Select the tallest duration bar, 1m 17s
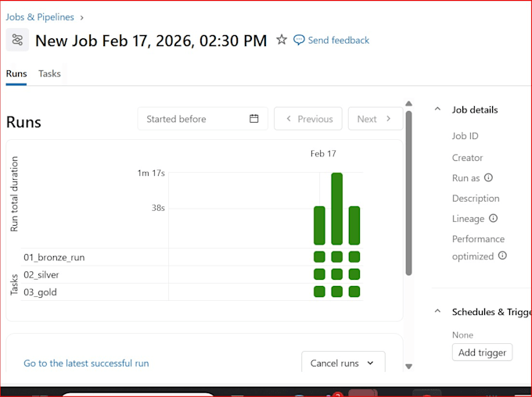The width and height of the screenshot is (532, 397). click(336, 209)
